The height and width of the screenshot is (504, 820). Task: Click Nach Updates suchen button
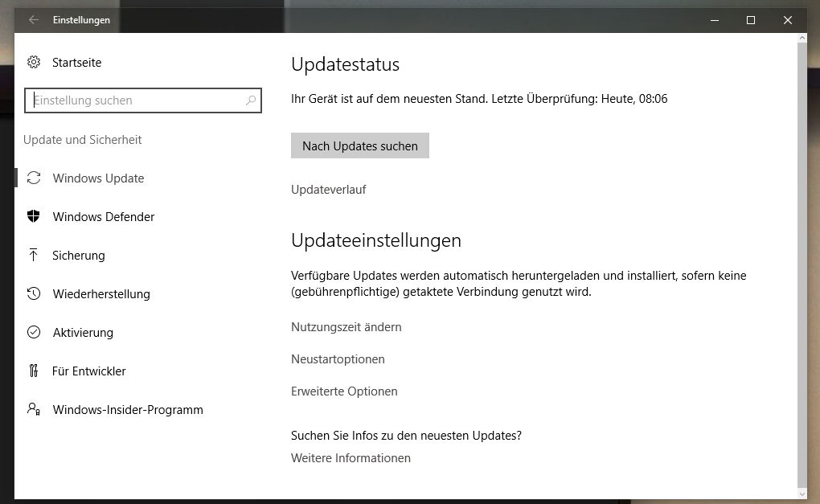(x=360, y=145)
